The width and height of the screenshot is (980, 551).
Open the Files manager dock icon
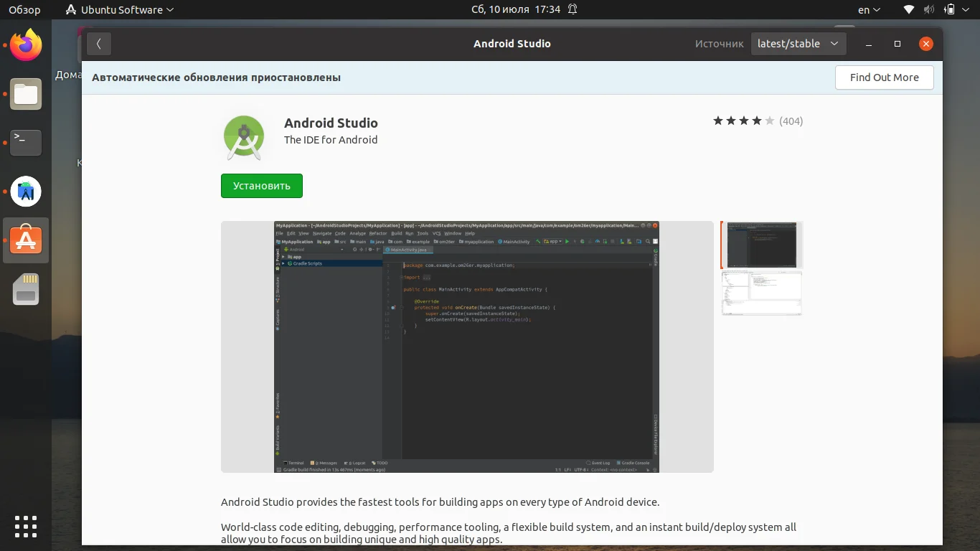[x=26, y=95]
